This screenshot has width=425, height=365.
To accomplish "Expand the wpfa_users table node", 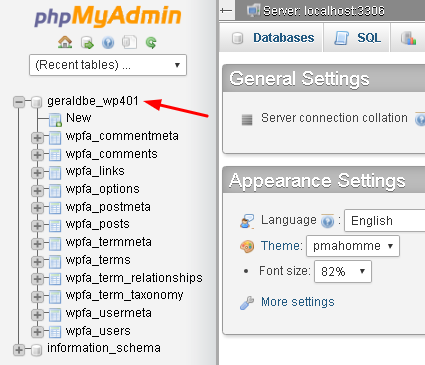I will 37,332.
